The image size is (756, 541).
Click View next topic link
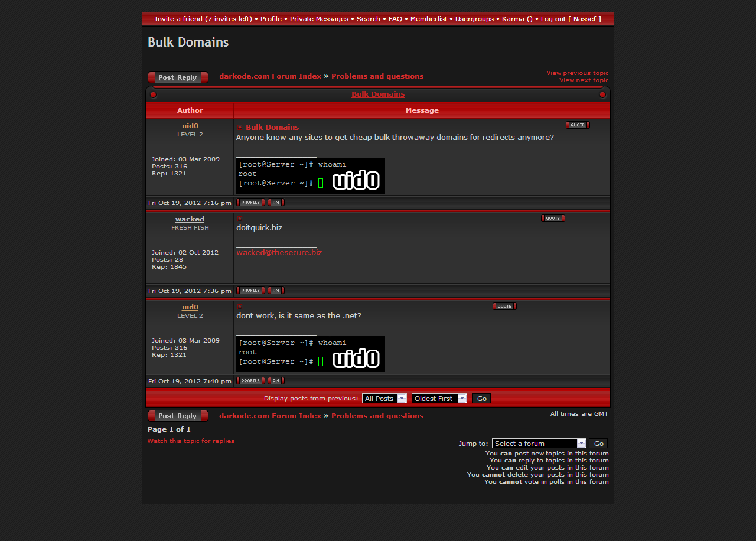pyautogui.click(x=584, y=80)
